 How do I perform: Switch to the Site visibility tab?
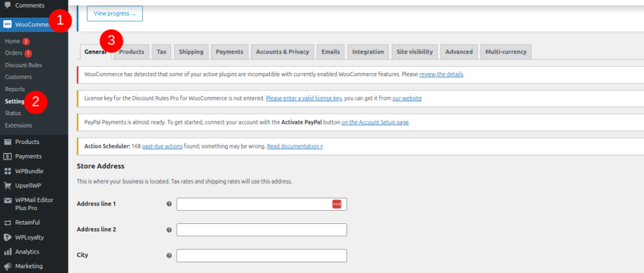(x=414, y=52)
